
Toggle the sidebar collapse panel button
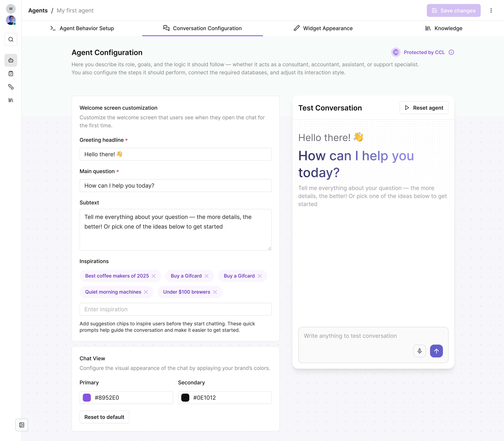click(22, 425)
